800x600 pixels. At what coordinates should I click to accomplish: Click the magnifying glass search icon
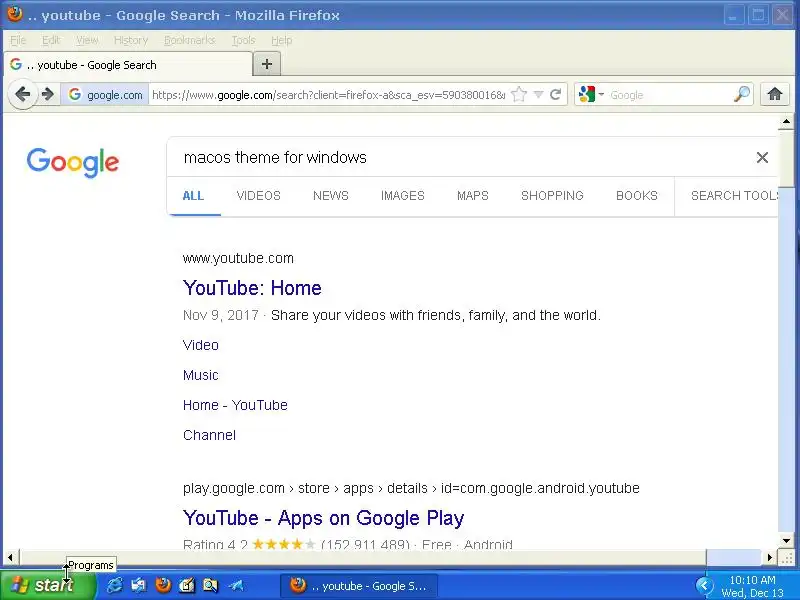(742, 94)
